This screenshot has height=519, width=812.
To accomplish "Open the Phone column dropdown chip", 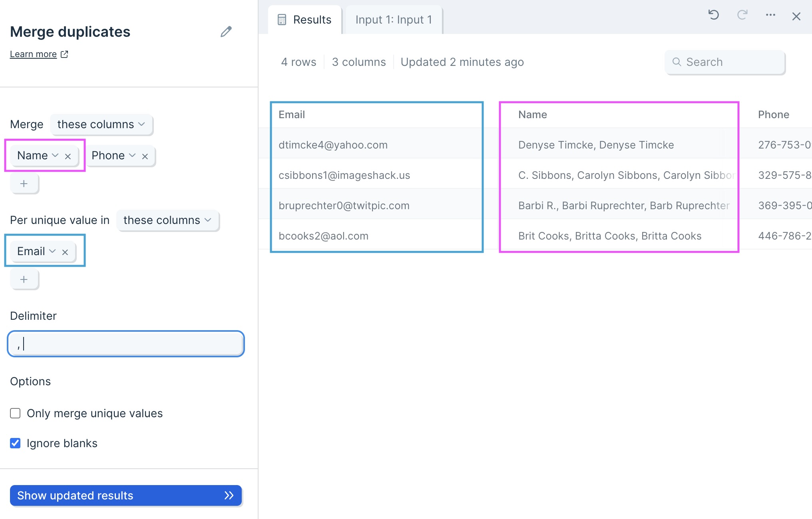I will [113, 155].
